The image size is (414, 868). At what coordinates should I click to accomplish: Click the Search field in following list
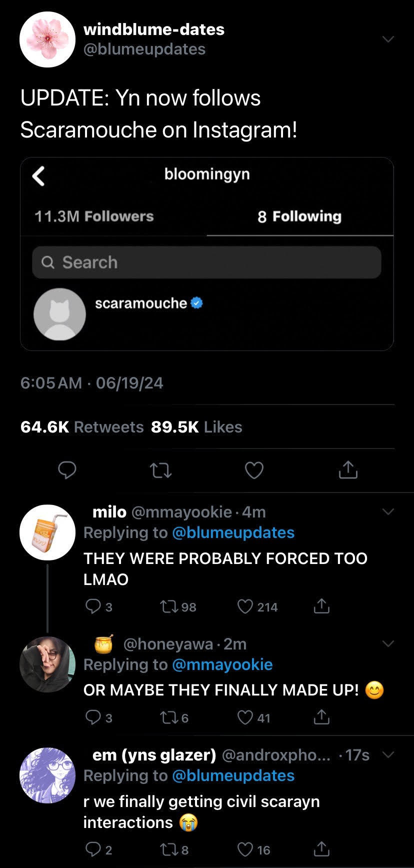point(206,262)
